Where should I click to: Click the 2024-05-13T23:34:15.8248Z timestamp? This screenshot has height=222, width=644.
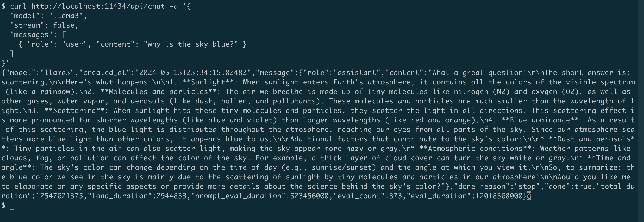pos(192,73)
